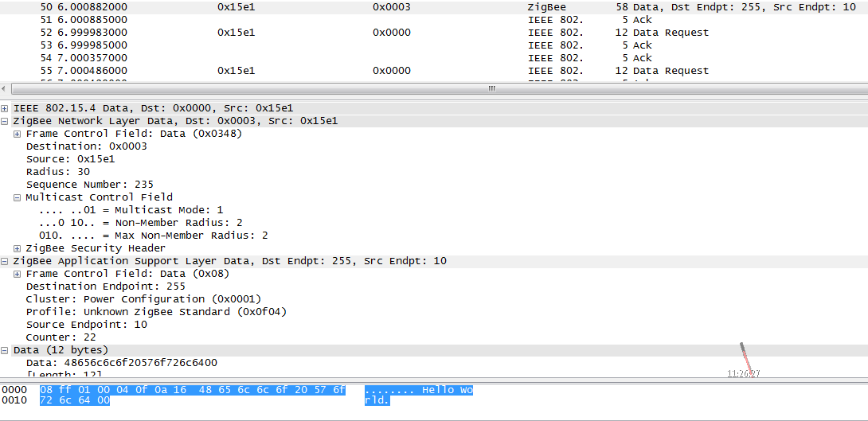
Task: Click source address 0x15e1 of packet 50
Action: pos(237,7)
